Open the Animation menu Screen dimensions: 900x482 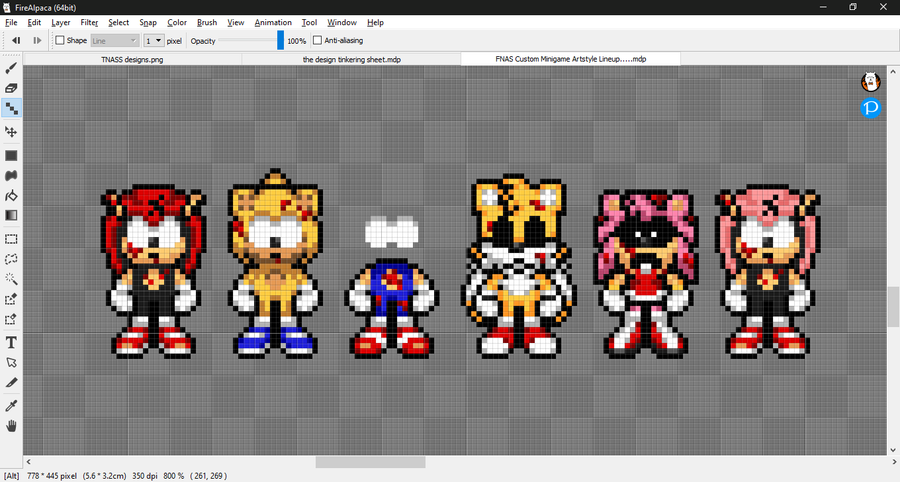pyautogui.click(x=273, y=22)
